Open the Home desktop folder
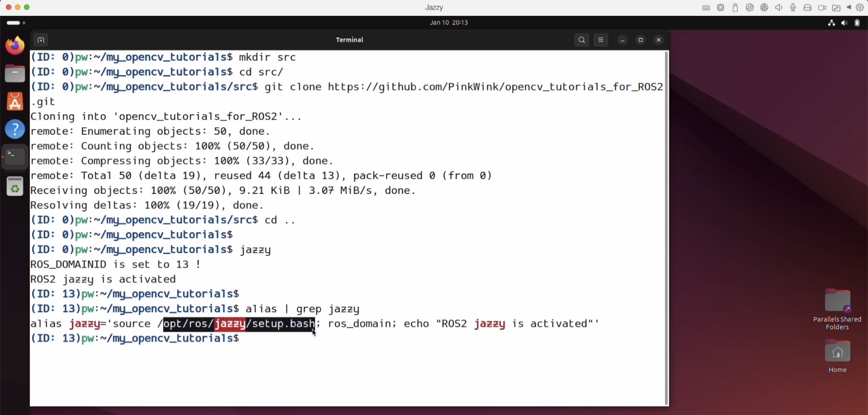 click(837, 352)
